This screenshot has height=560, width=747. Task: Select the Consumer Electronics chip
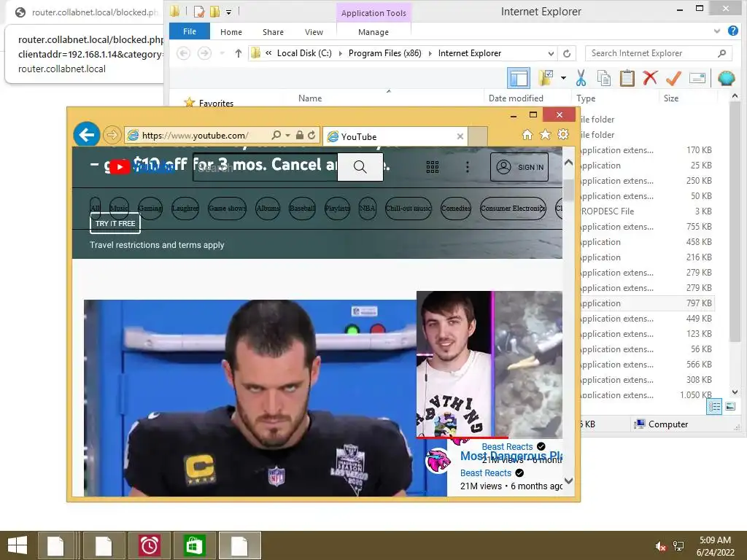(513, 208)
